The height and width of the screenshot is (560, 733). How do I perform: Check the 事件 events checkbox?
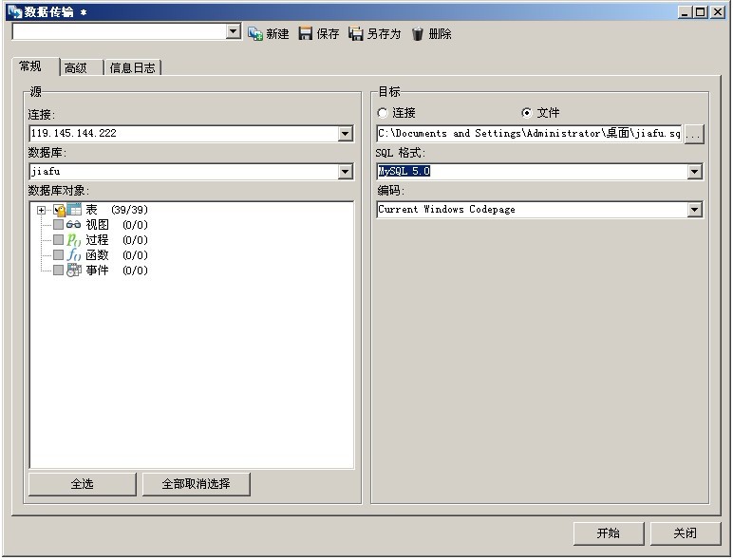(x=58, y=271)
